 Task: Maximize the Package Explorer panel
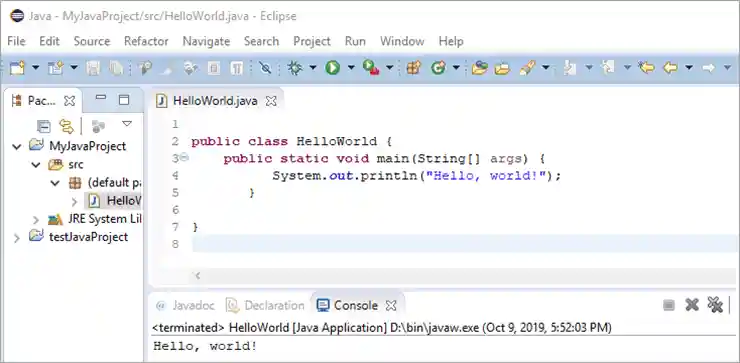tap(124, 99)
